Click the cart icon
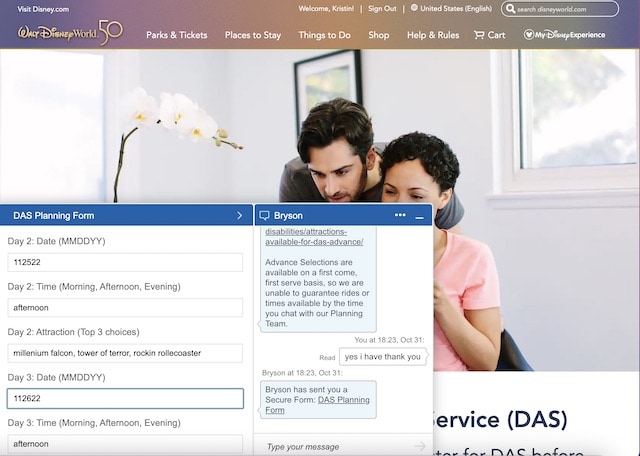This screenshot has width=640, height=456. pyautogui.click(x=479, y=35)
